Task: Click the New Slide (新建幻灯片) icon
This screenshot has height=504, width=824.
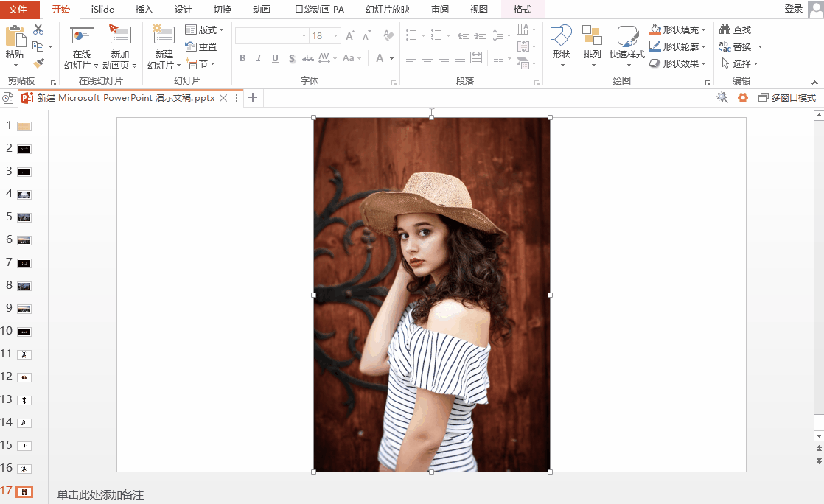Action: pos(164,35)
